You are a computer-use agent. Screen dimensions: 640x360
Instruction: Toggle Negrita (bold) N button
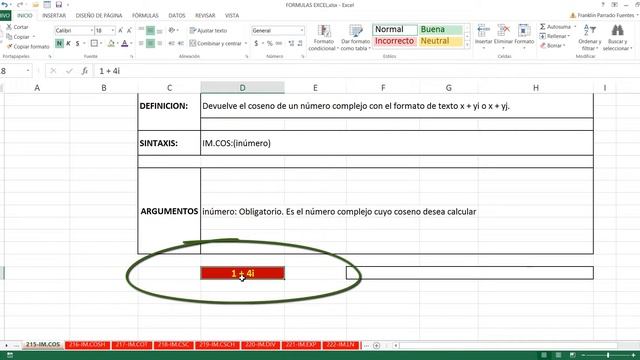[x=59, y=43]
